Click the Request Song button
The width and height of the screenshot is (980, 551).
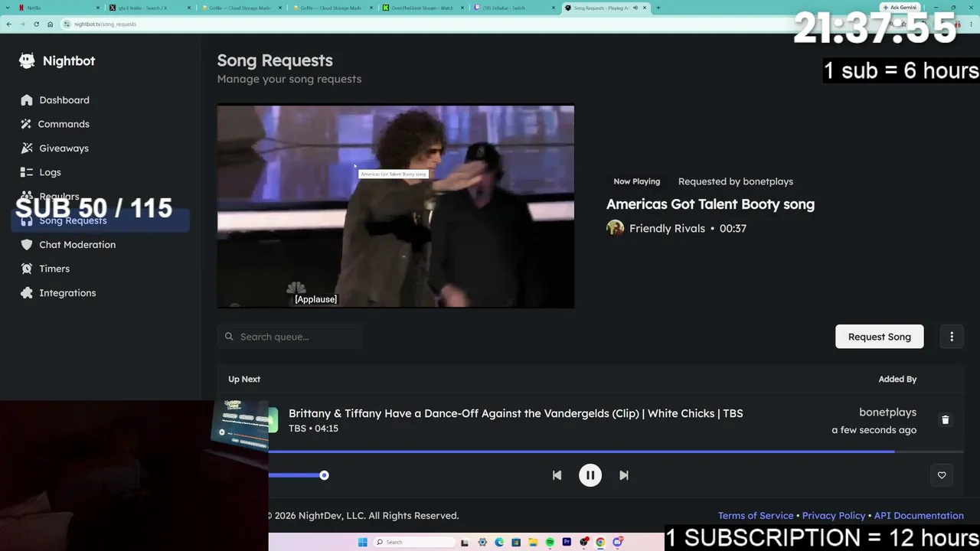pos(880,337)
